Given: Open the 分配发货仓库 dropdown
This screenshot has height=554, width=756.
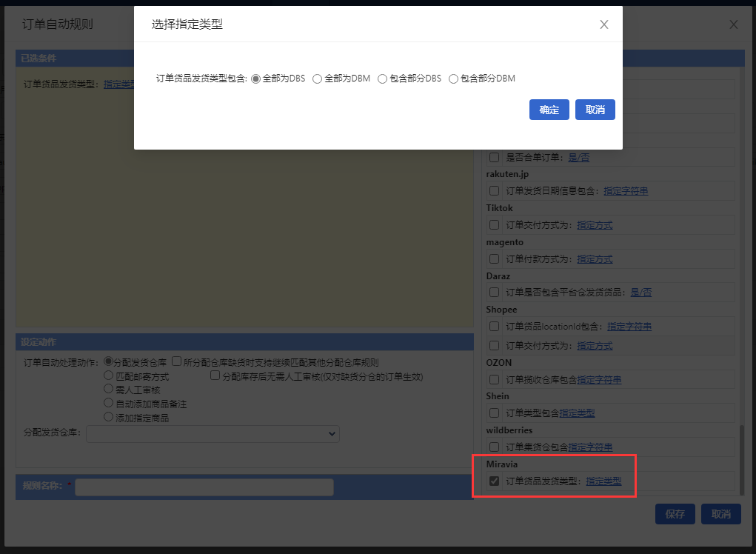Looking at the screenshot, I should (213, 433).
